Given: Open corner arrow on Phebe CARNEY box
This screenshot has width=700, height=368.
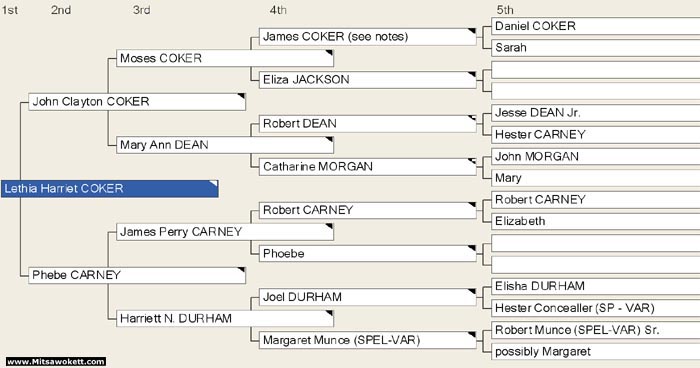Looking at the screenshot, I should (x=241, y=270).
